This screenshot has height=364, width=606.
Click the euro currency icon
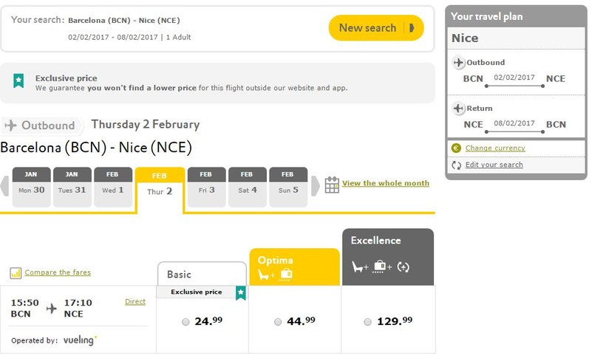456,148
